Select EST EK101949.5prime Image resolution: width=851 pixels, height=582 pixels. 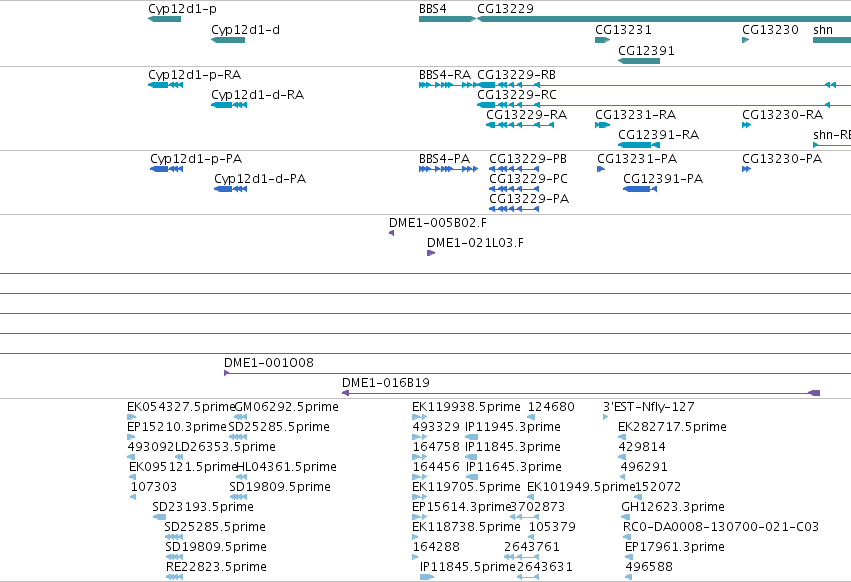531,497
